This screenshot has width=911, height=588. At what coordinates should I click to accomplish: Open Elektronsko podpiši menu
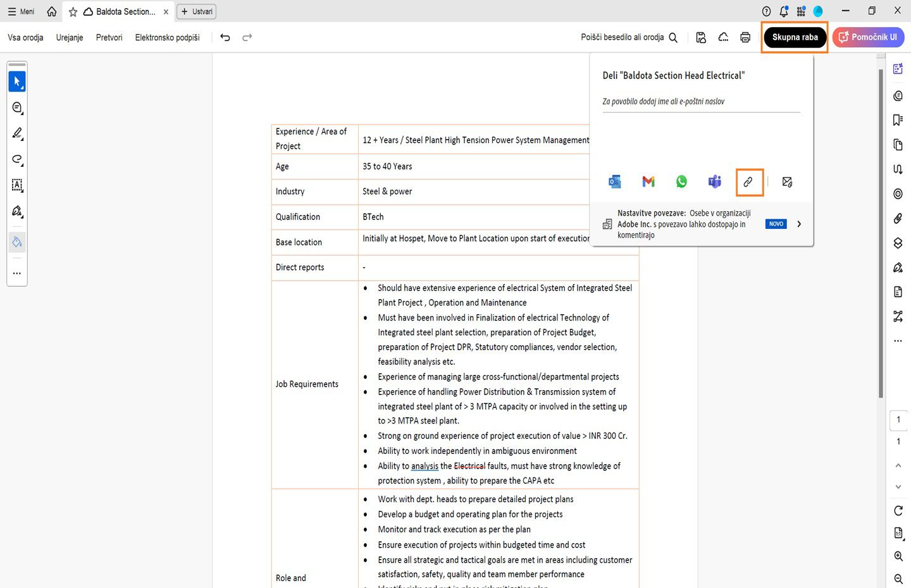[x=167, y=37]
